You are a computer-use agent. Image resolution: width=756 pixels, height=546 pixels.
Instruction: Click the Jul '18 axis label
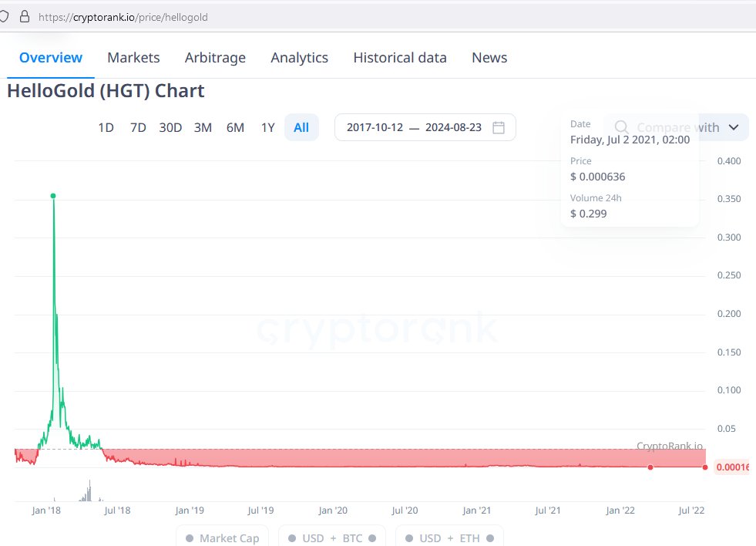pyautogui.click(x=117, y=511)
